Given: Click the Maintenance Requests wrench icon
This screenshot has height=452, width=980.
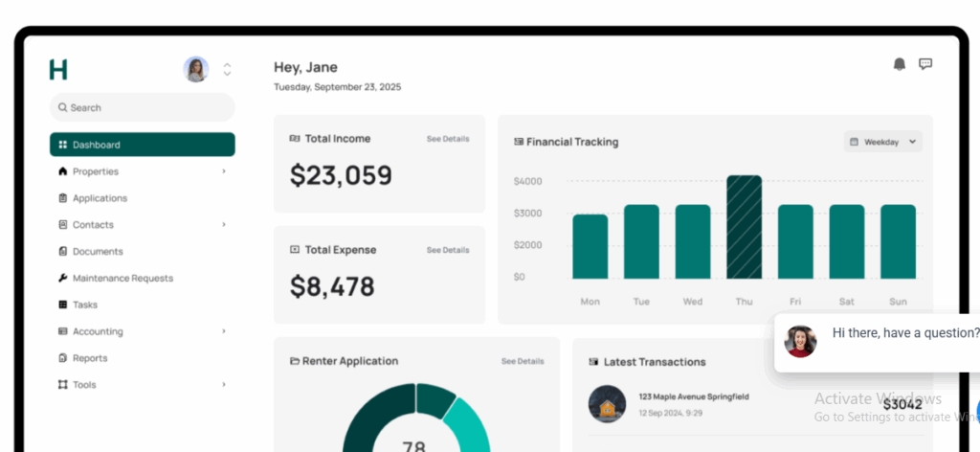Looking at the screenshot, I should click(62, 279).
